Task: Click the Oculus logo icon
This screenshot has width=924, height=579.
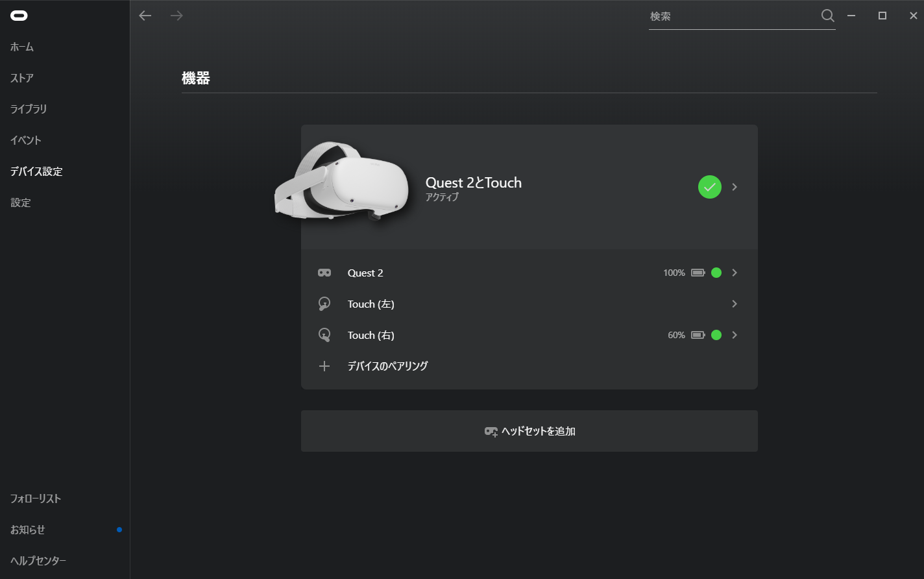Action: [19, 16]
